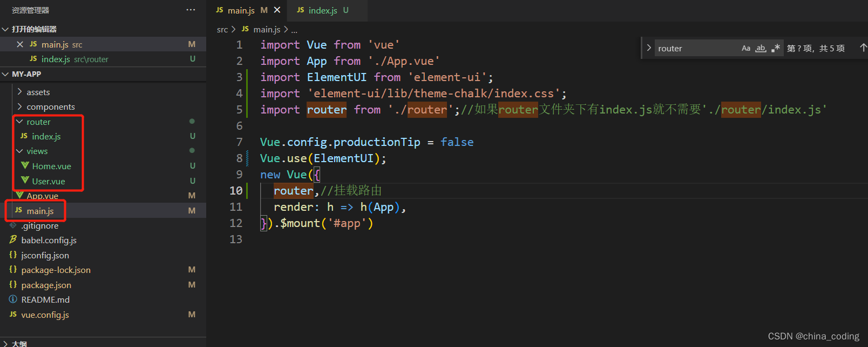Switch to the index.js editor tab
The image size is (868, 347).
[x=322, y=10]
